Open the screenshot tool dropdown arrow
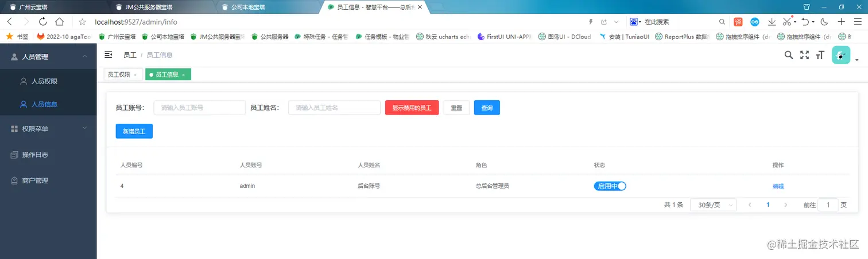 tap(795, 22)
